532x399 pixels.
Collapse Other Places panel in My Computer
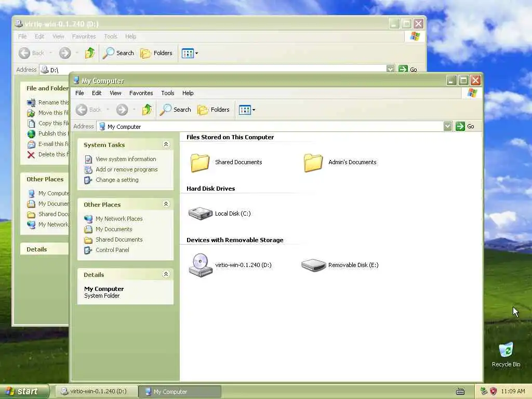pos(166,204)
